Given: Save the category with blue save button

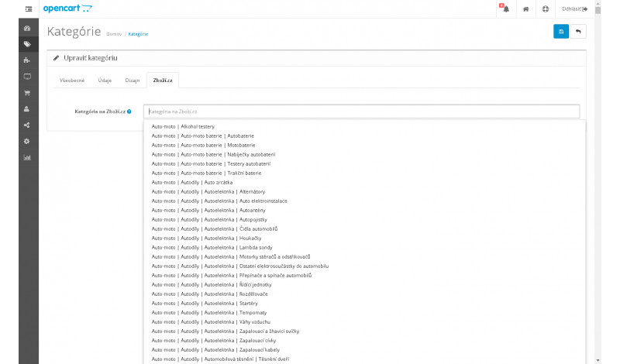Looking at the screenshot, I should (x=560, y=32).
